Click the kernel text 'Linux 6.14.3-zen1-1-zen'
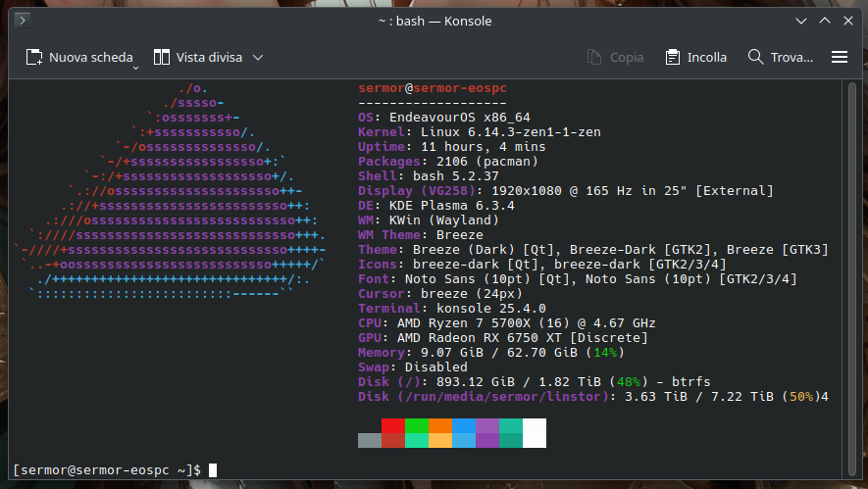Image resolution: width=868 pixels, height=489 pixels. (x=510, y=132)
